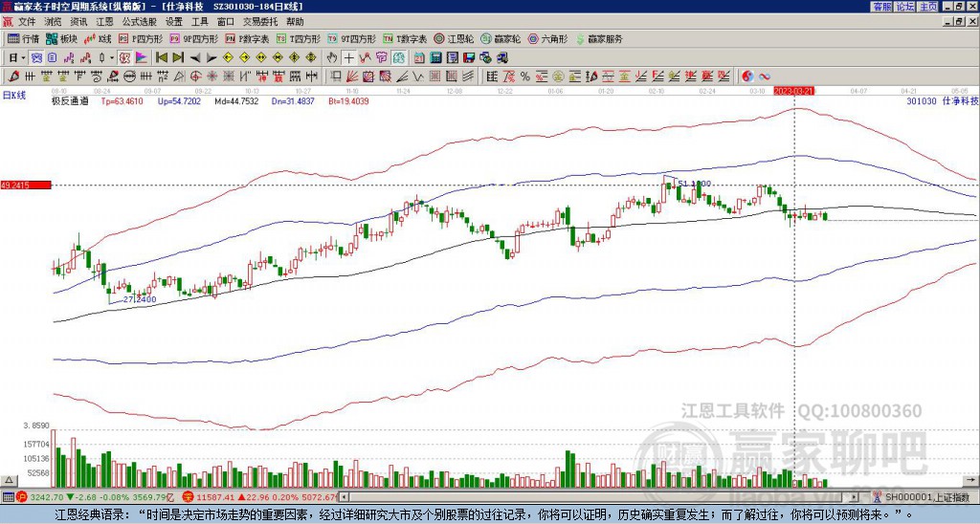Click the black right arrow move icon
Viewport: 980px width, 524px height.
pos(212,58)
